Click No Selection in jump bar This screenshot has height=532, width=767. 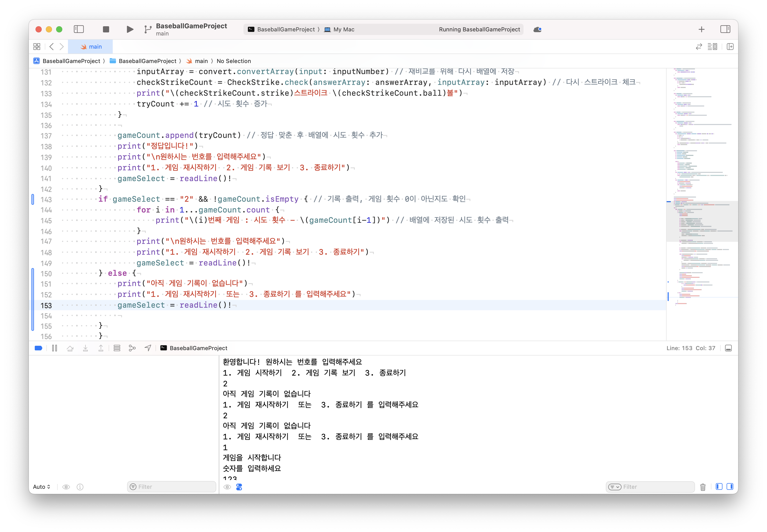pyautogui.click(x=234, y=61)
